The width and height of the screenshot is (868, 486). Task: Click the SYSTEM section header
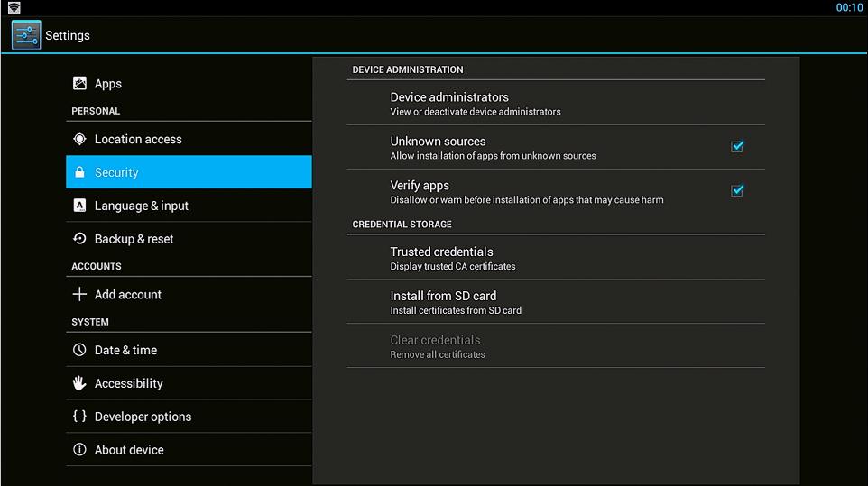90,322
